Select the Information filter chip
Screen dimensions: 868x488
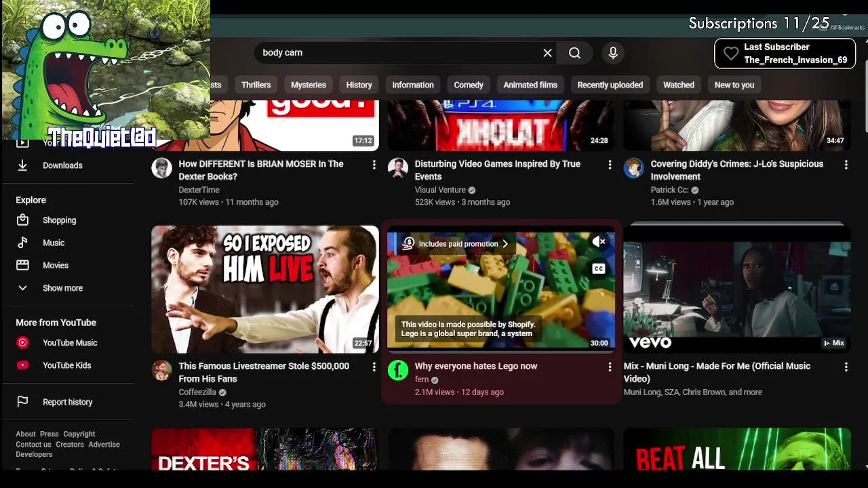coord(413,85)
